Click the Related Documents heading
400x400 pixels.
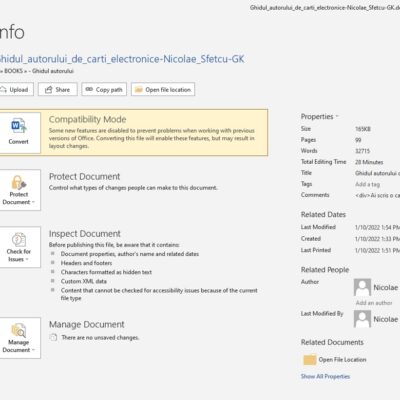[332, 342]
